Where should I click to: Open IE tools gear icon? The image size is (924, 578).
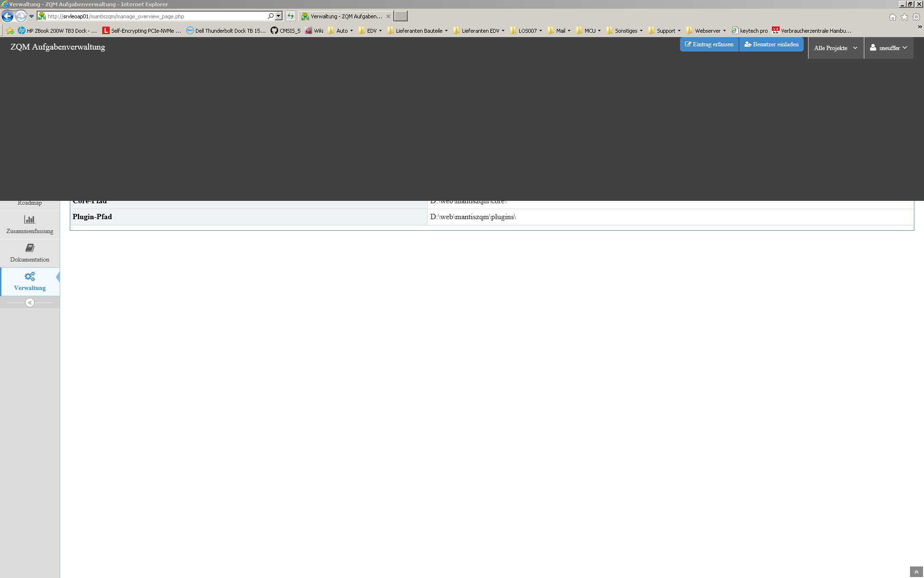pos(916,17)
